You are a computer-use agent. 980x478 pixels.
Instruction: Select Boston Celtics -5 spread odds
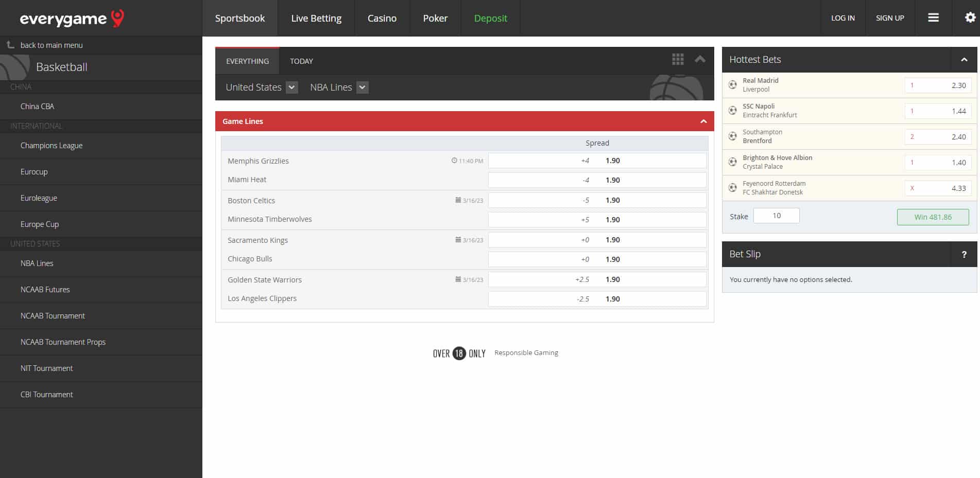(x=597, y=200)
